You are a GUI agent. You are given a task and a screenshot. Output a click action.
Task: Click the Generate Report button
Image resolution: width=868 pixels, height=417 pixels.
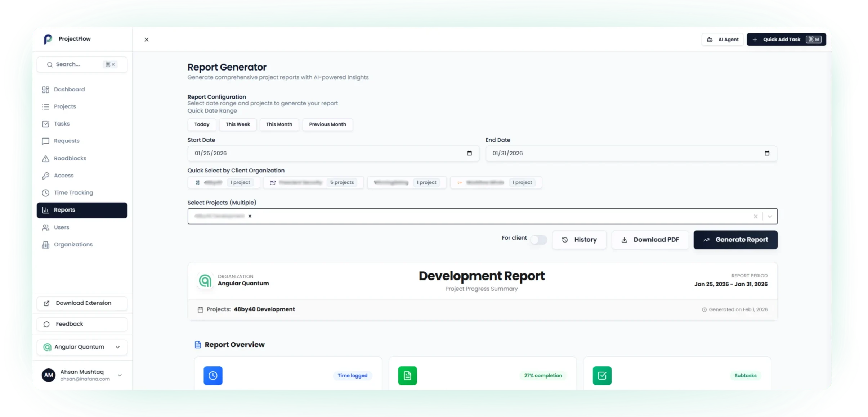tap(735, 240)
